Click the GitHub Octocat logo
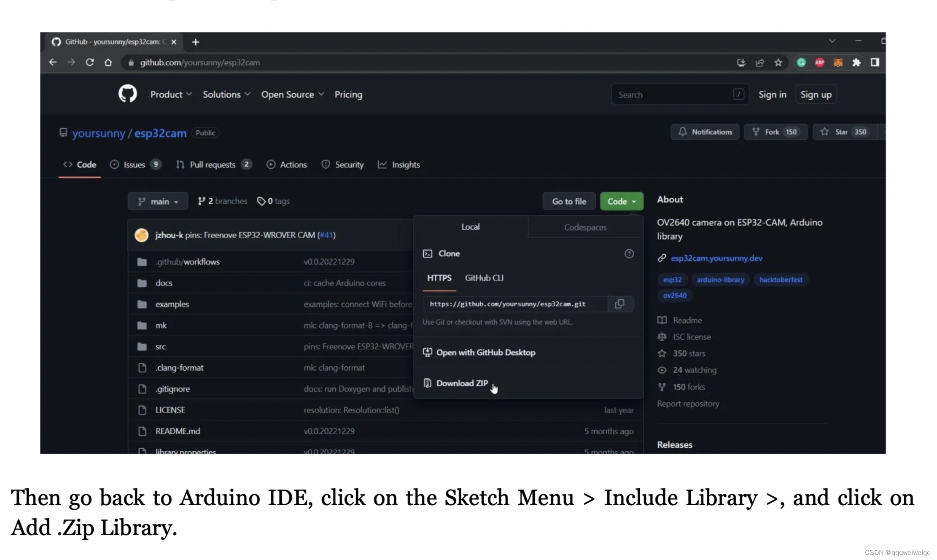The image size is (937, 560). (127, 94)
